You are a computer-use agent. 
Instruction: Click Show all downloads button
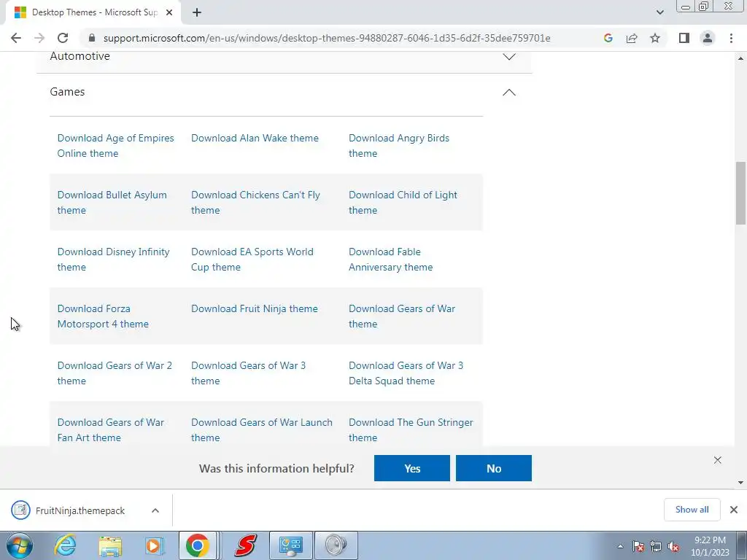pos(692,510)
